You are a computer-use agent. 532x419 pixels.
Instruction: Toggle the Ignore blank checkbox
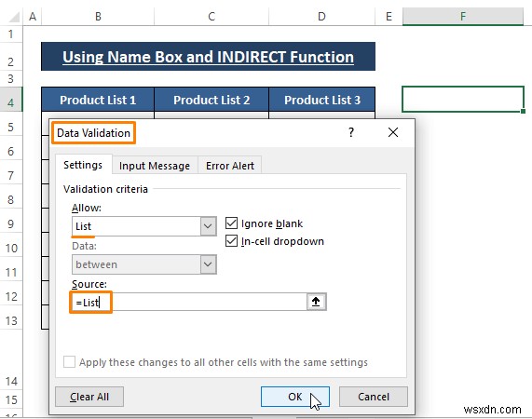pyautogui.click(x=231, y=223)
